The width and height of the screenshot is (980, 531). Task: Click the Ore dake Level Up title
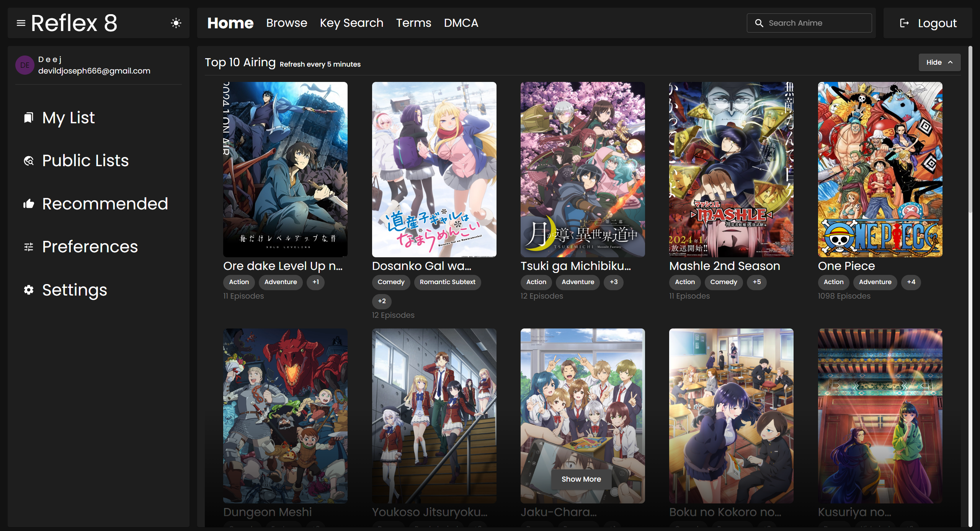tap(283, 266)
